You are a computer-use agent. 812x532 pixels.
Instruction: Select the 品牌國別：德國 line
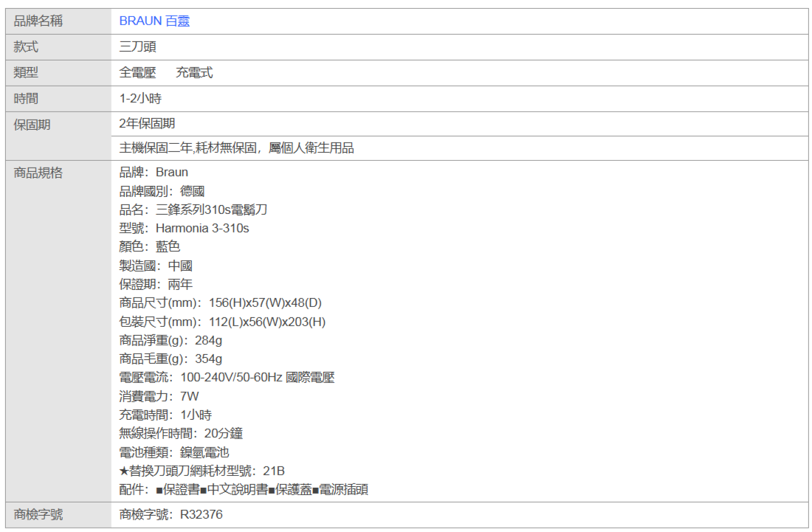coord(162,192)
